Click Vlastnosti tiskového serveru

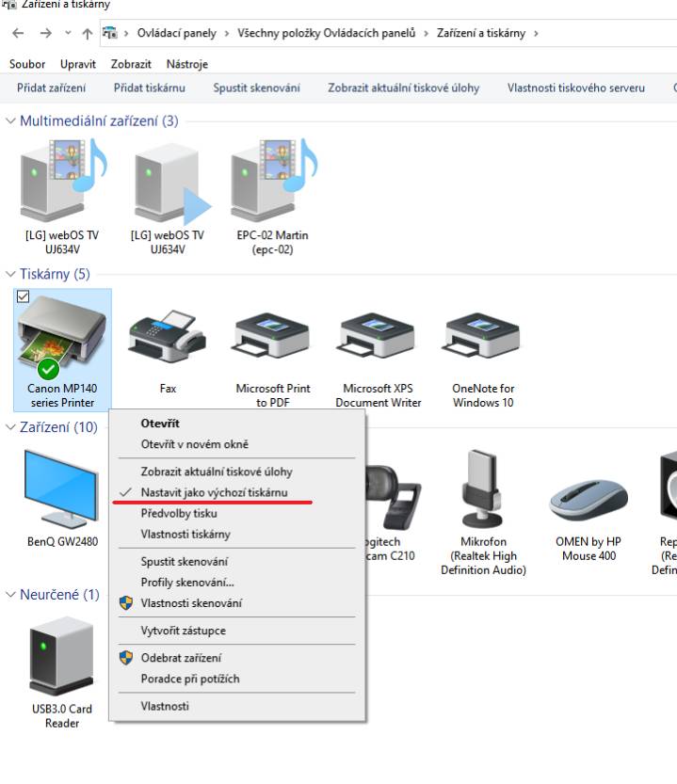coord(576,88)
